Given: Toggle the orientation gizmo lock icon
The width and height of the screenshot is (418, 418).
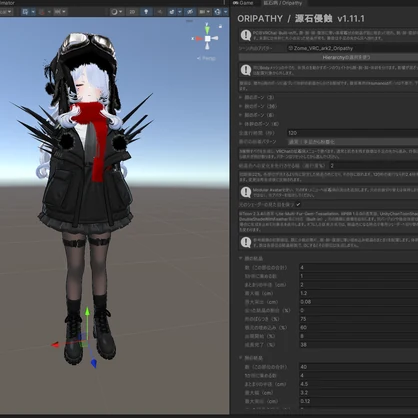Looking at the screenshot, I should tap(220, 26).
